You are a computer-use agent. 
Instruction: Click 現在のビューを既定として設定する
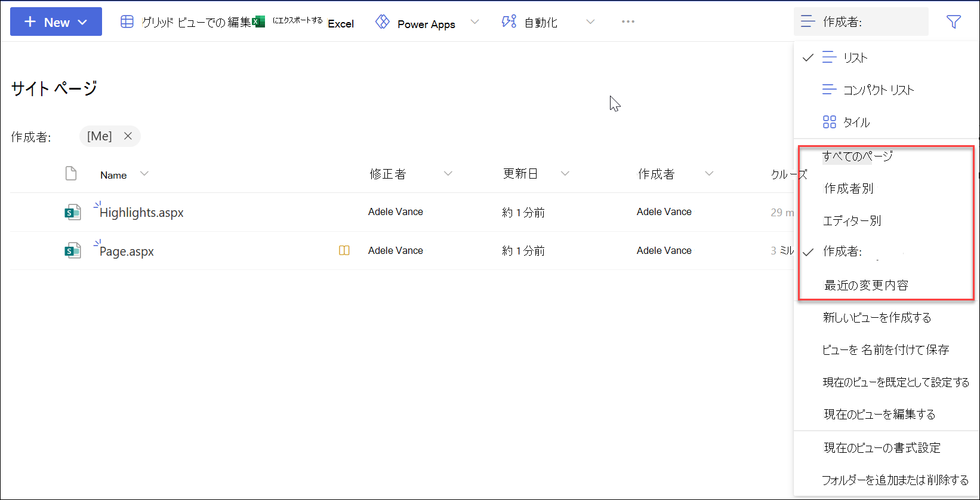(896, 382)
